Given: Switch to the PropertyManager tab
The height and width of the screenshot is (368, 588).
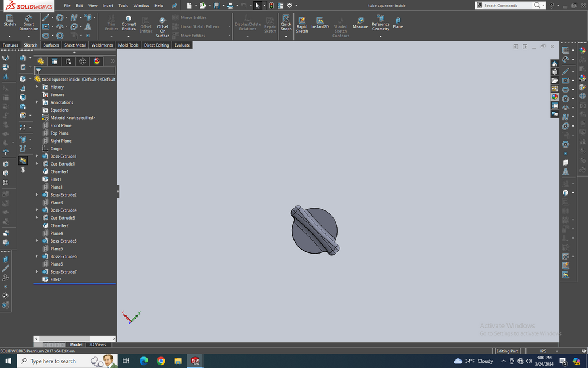Looking at the screenshot, I should 55,61.
